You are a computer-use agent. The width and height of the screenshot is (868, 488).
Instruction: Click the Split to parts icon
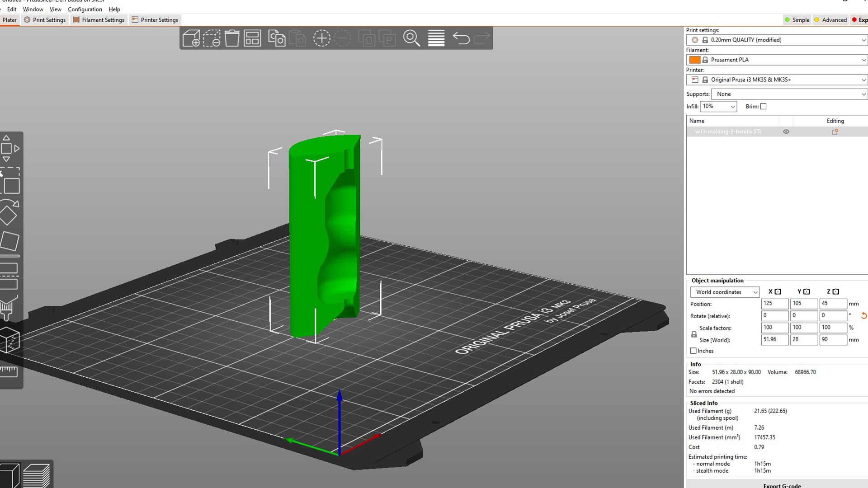(387, 38)
